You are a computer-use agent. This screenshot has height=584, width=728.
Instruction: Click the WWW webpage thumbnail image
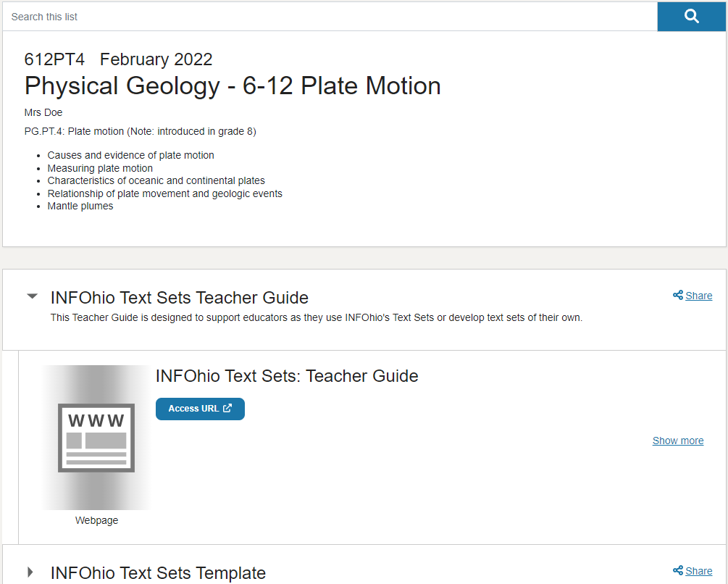point(96,438)
